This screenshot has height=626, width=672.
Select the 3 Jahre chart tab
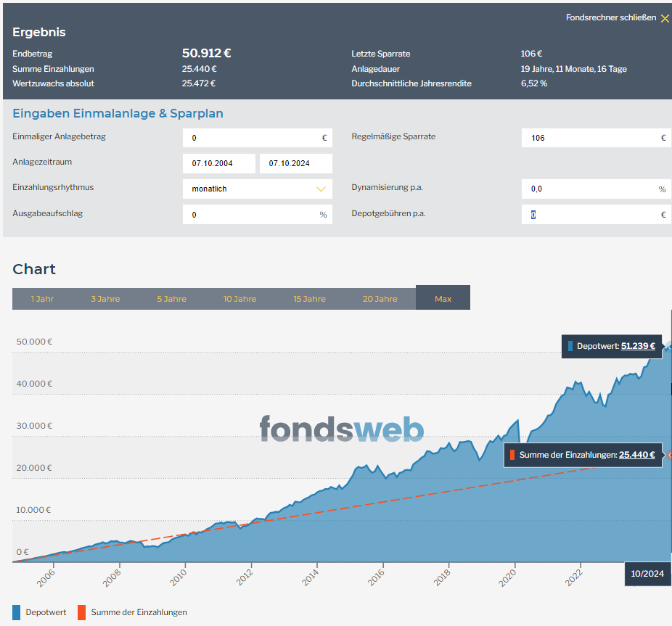click(105, 299)
